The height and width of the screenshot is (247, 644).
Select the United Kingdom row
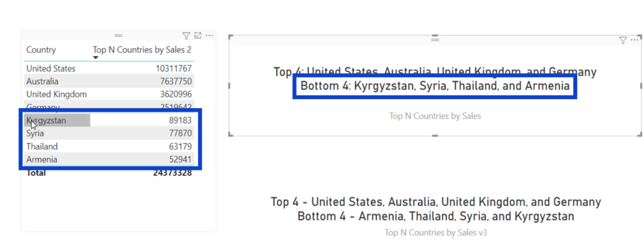point(109,94)
